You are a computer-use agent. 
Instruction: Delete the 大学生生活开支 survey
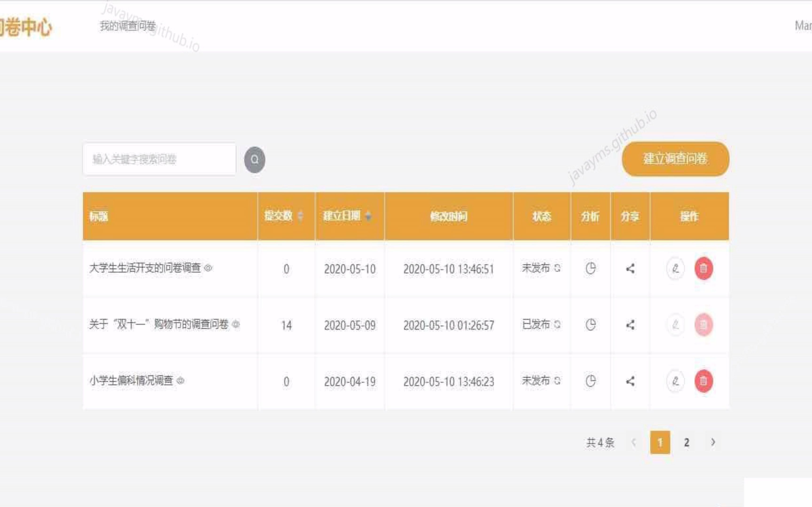click(704, 268)
